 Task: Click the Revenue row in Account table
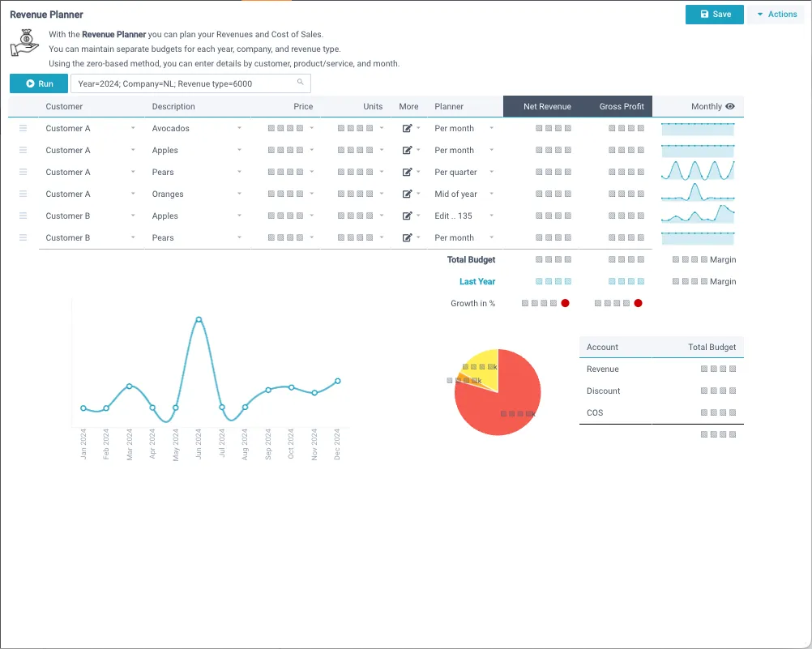click(x=661, y=369)
